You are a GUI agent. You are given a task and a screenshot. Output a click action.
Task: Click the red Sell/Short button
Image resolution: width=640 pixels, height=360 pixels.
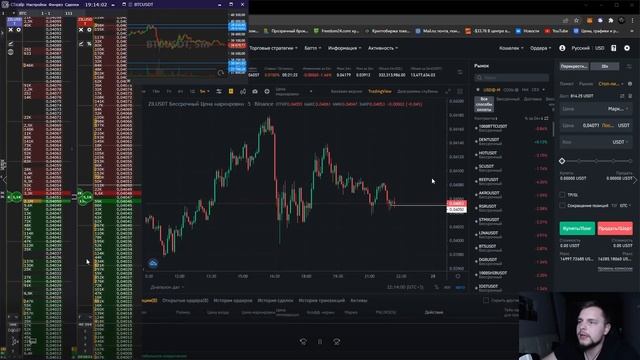click(x=615, y=228)
